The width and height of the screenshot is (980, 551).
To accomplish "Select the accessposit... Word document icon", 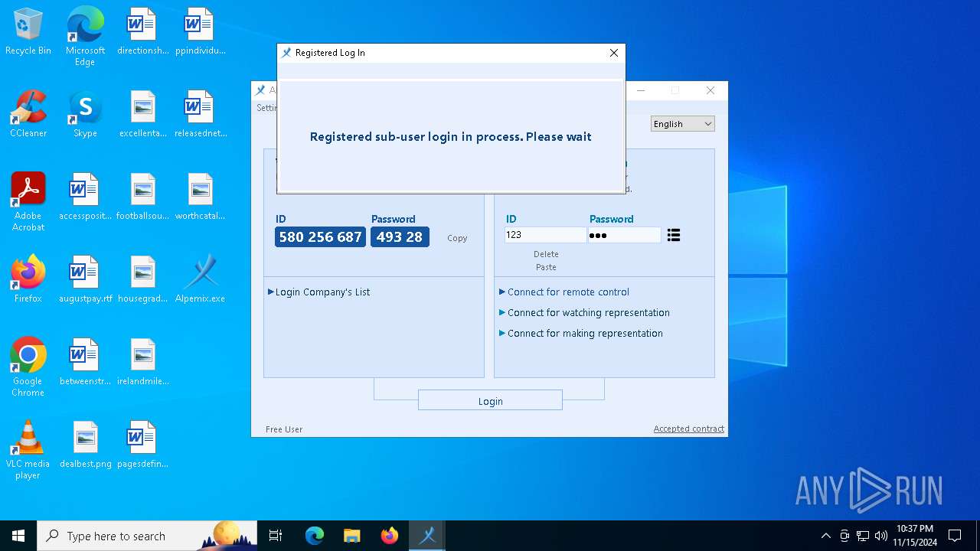I will coord(85,197).
